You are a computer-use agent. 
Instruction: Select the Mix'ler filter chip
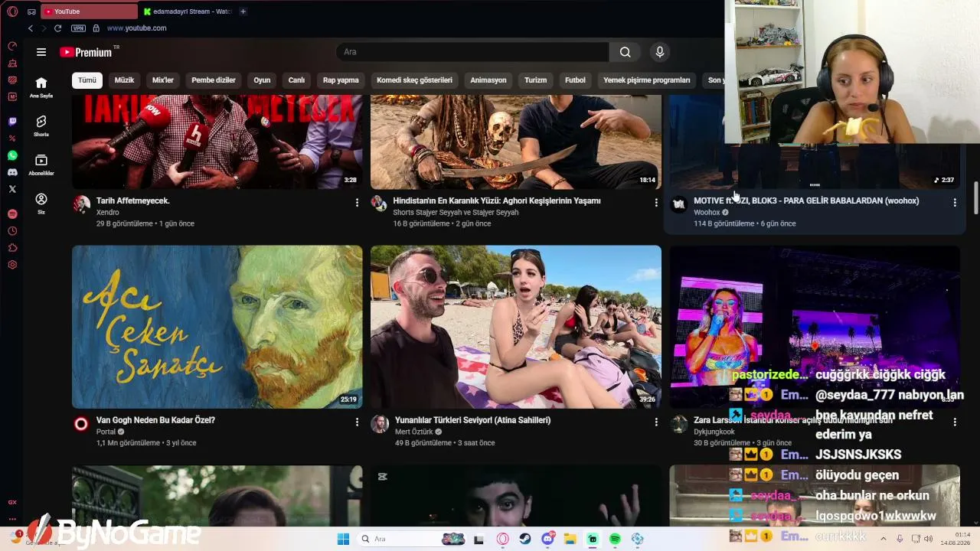click(163, 80)
